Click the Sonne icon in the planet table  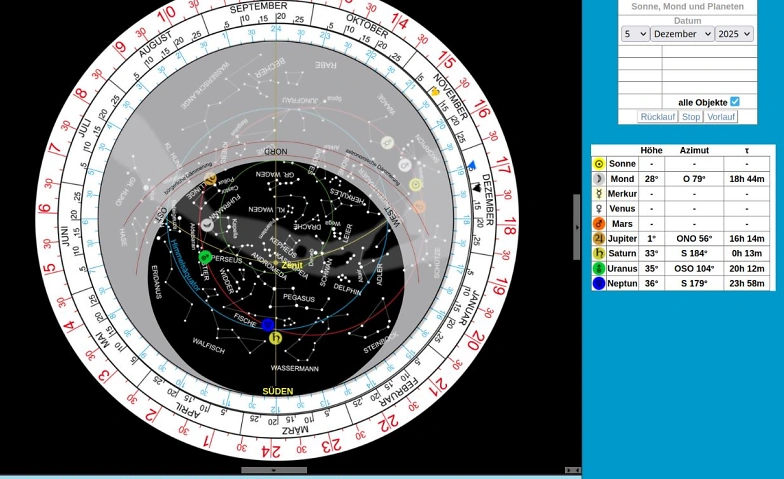coord(599,164)
